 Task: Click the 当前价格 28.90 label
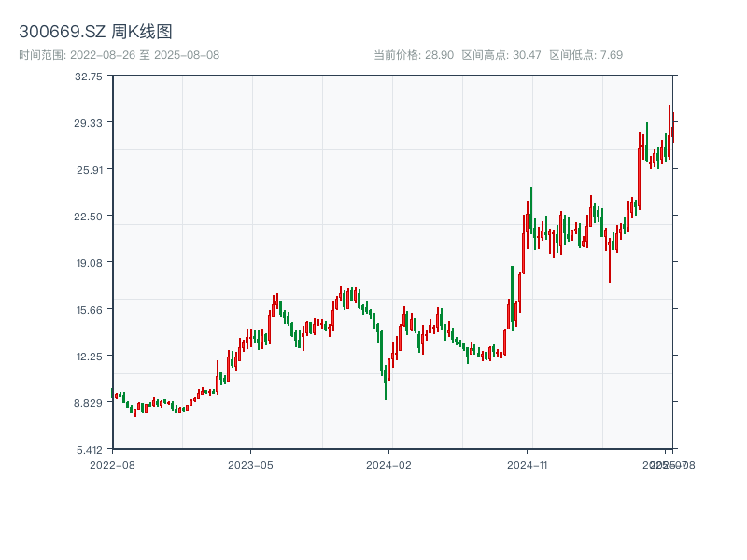[413, 55]
